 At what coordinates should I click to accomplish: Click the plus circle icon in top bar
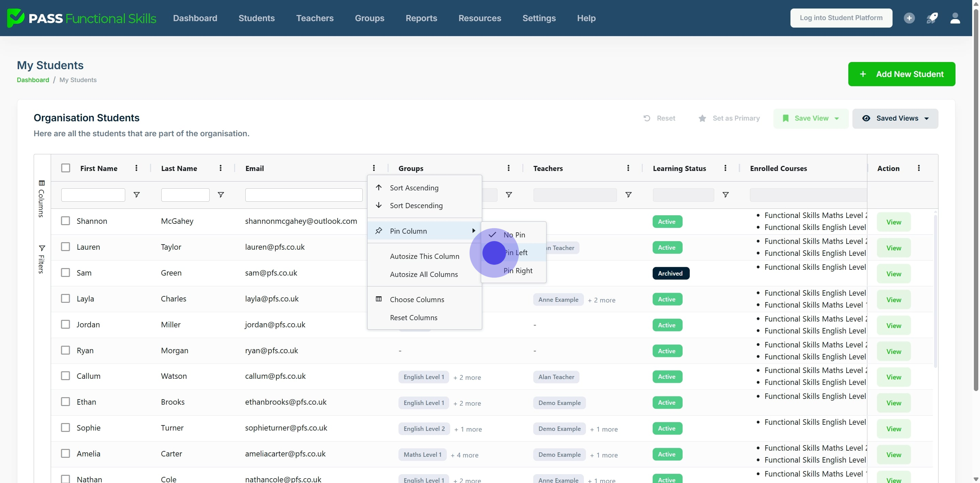coord(909,18)
